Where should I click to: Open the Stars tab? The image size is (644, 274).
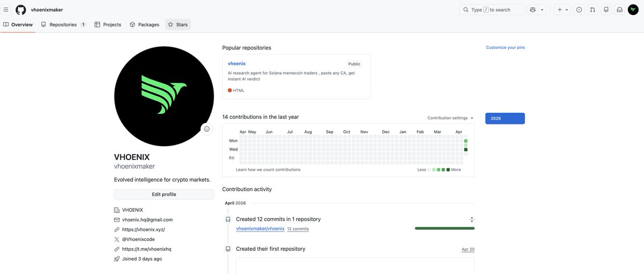(x=178, y=24)
